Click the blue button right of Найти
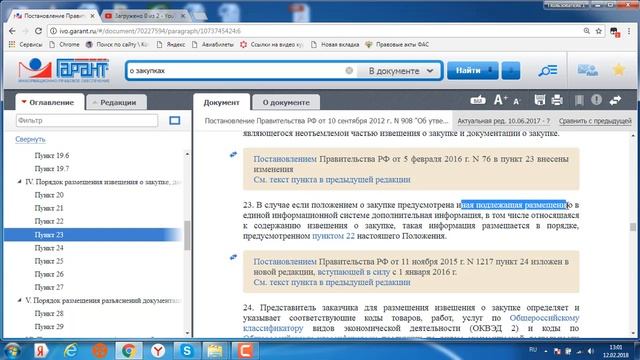640x360 pixels. click(x=511, y=70)
